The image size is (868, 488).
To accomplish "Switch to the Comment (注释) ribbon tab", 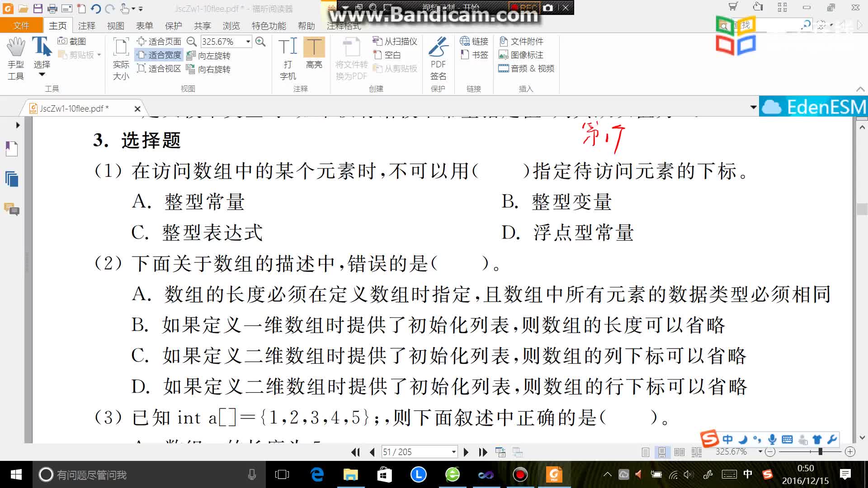I will click(x=86, y=26).
